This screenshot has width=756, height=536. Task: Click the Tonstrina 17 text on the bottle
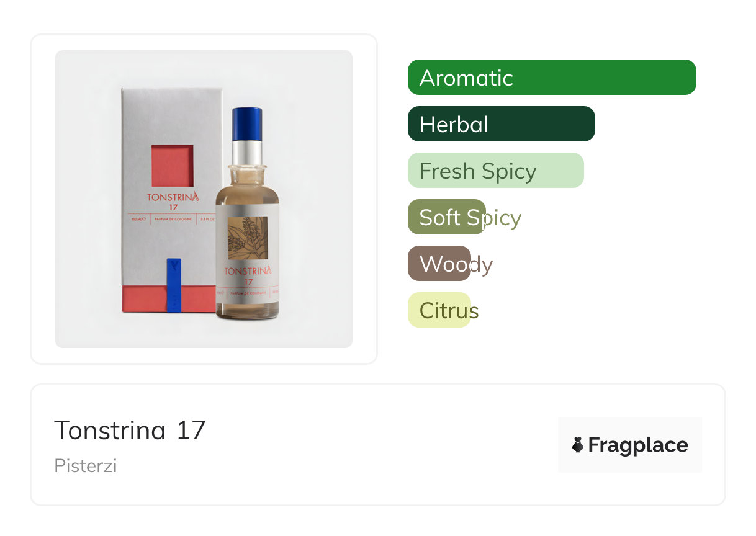[x=248, y=274]
